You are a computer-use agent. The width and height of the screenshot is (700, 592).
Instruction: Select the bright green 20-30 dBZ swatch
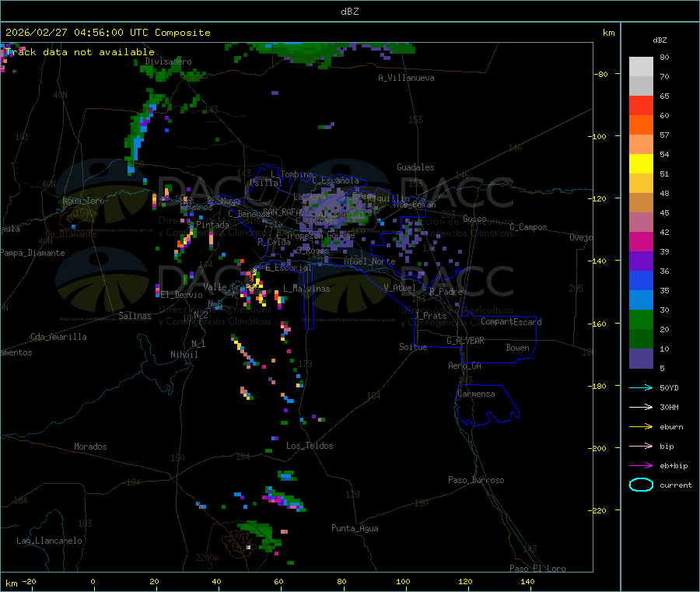(x=641, y=319)
